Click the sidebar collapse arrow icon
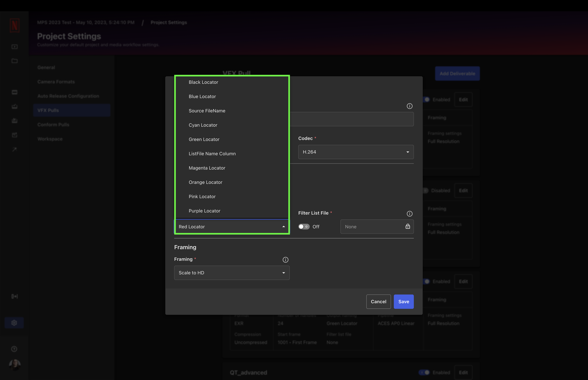 coord(15,296)
